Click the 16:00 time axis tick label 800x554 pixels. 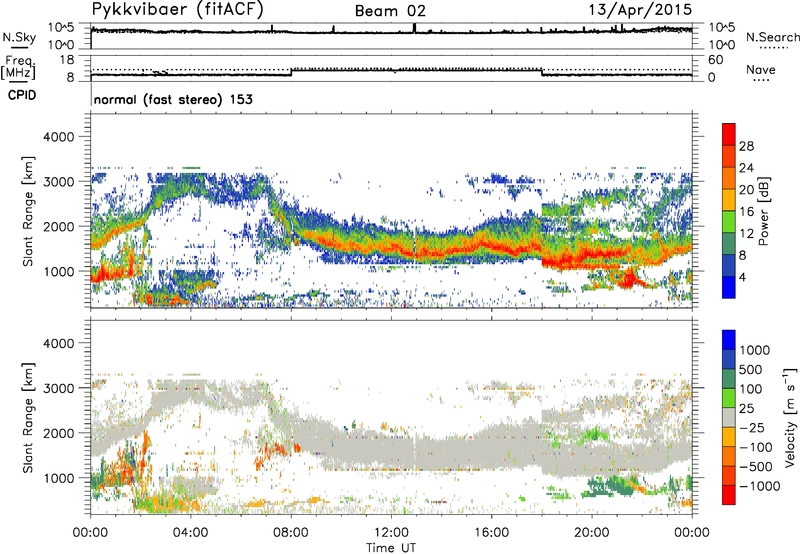[x=491, y=533]
